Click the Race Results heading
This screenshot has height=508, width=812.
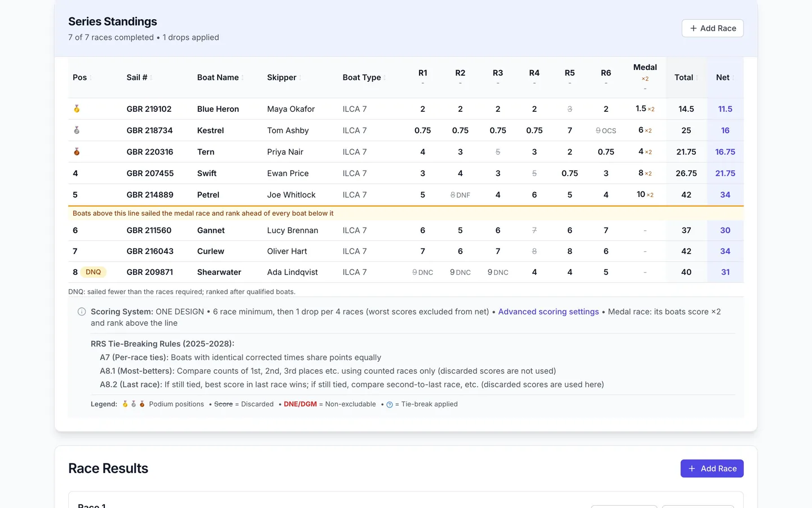point(108,468)
